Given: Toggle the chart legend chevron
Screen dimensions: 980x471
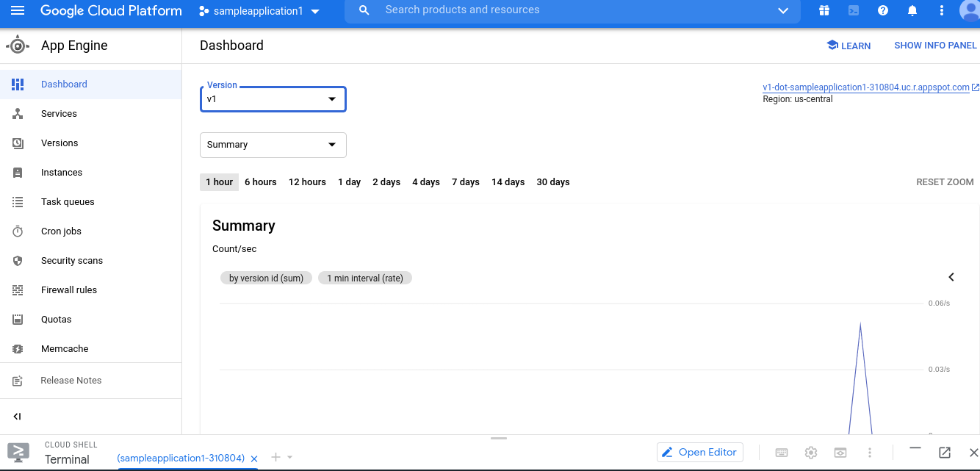Looking at the screenshot, I should click(x=951, y=277).
